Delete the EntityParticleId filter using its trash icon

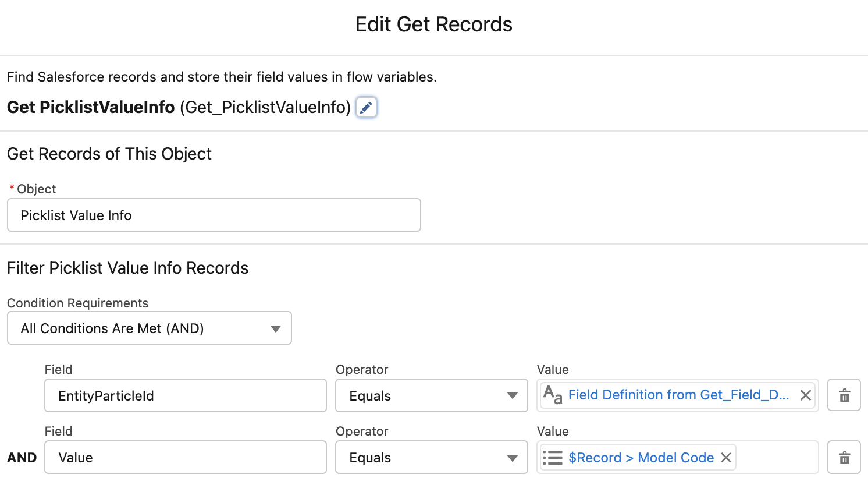coord(844,395)
